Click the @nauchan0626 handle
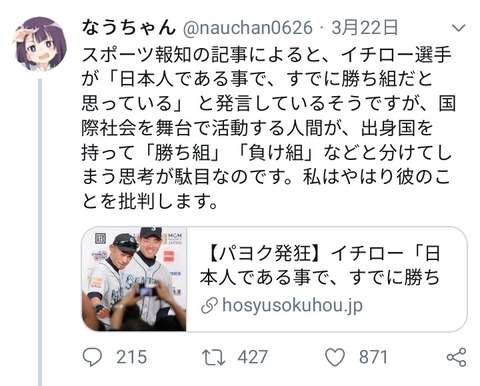Image resolution: width=480 pixels, height=386 pixels. click(x=247, y=28)
